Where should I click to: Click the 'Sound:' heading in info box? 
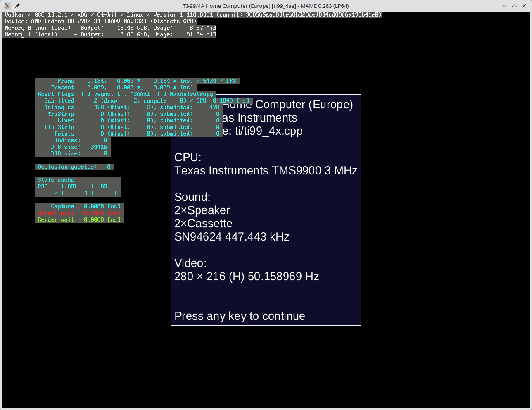192,197
